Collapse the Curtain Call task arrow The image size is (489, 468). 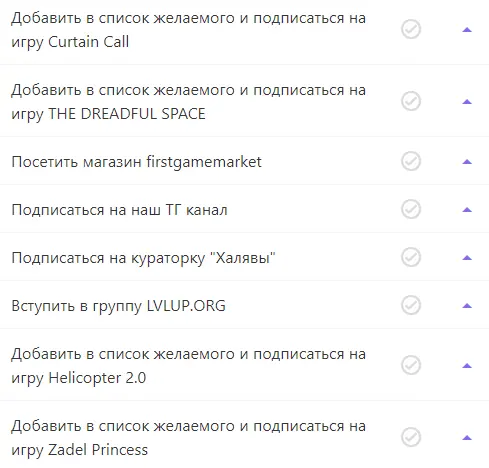[467, 30]
